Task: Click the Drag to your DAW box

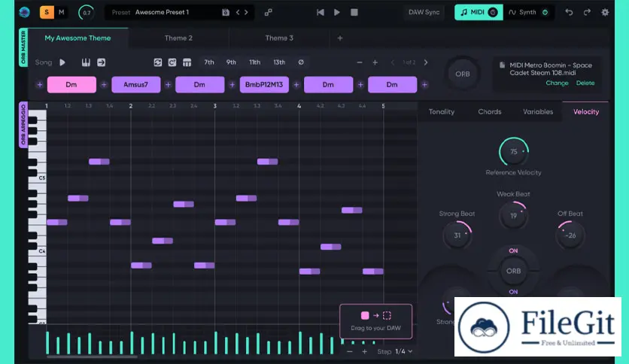Action: point(376,321)
